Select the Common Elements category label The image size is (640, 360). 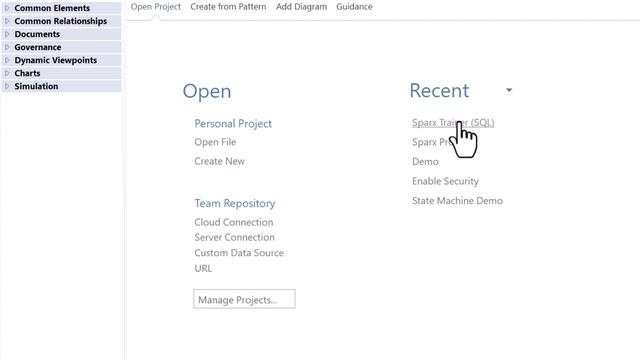(x=52, y=8)
